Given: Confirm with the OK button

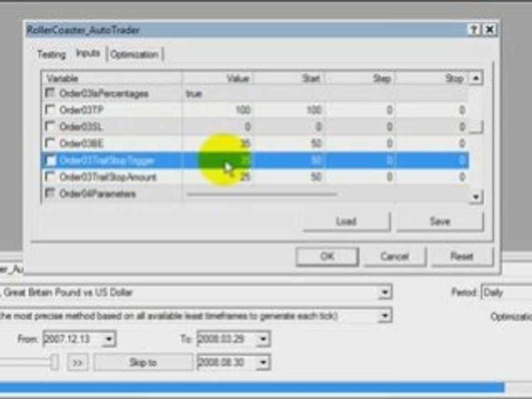Looking at the screenshot, I should tap(328, 257).
